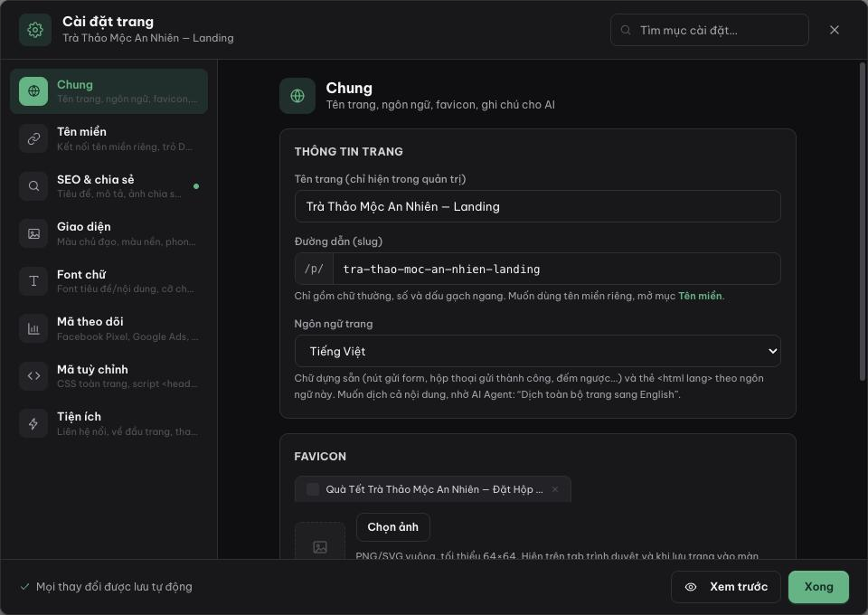868x615 pixels.
Task: Open the Tiện ích settings section
Action: click(109, 424)
